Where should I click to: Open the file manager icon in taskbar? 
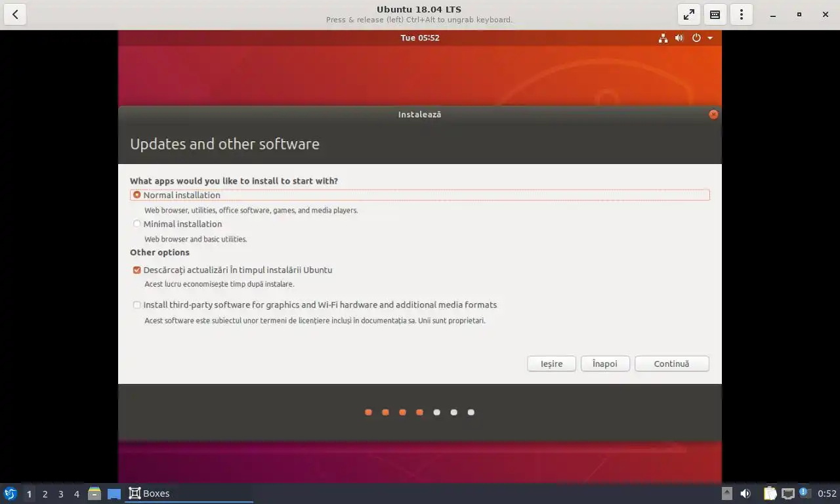click(x=94, y=493)
